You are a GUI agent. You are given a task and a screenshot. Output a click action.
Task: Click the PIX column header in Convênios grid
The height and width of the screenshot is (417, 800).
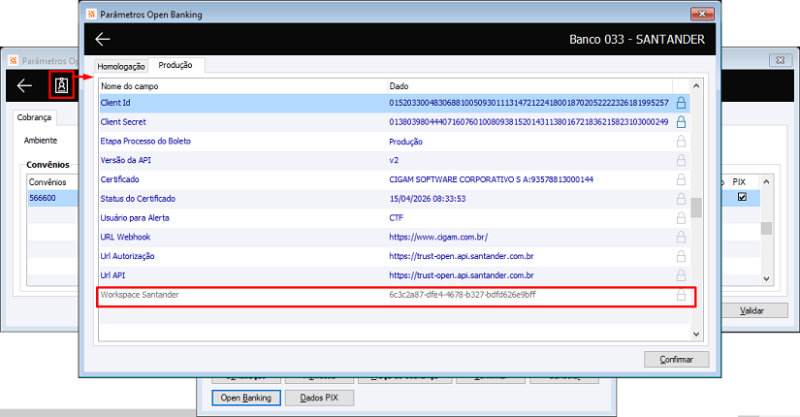[x=739, y=182]
